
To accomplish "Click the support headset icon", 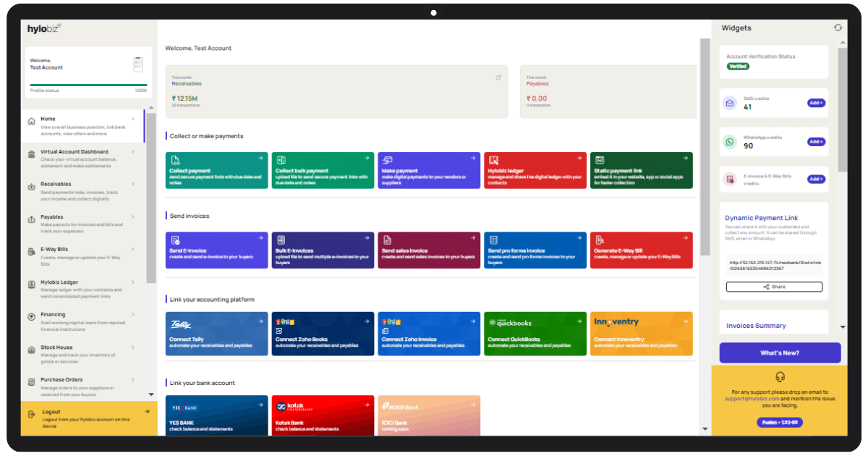I will click(780, 377).
